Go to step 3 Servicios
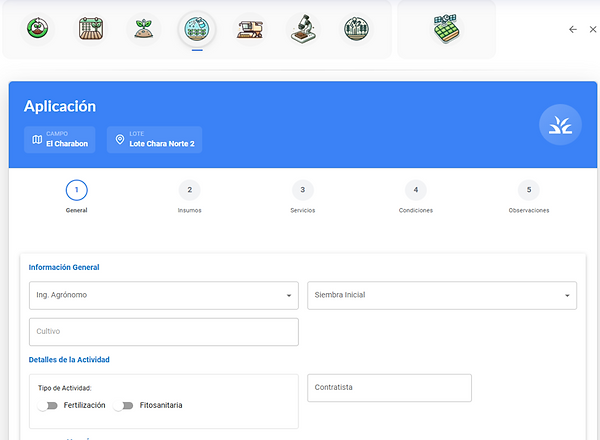This screenshot has width=600, height=440. pyautogui.click(x=303, y=190)
